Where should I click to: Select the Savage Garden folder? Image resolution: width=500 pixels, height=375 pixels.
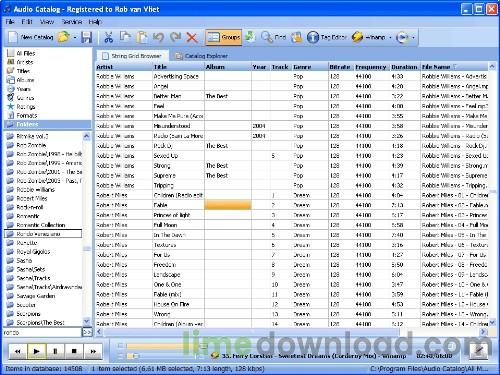pos(36,296)
